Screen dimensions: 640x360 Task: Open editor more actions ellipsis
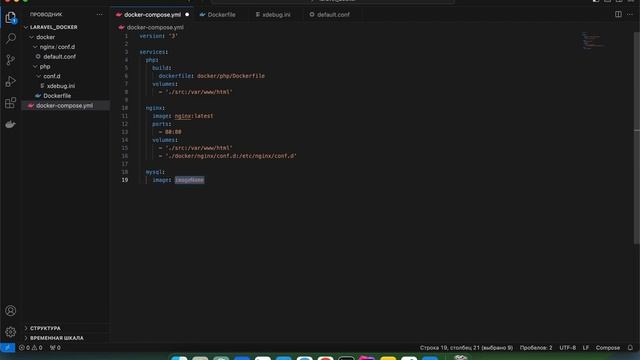coord(630,14)
